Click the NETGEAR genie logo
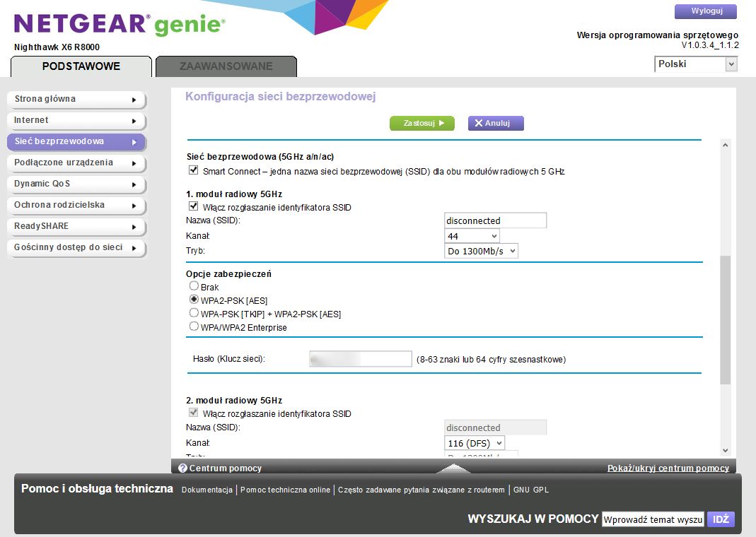756x537 pixels. [119, 24]
